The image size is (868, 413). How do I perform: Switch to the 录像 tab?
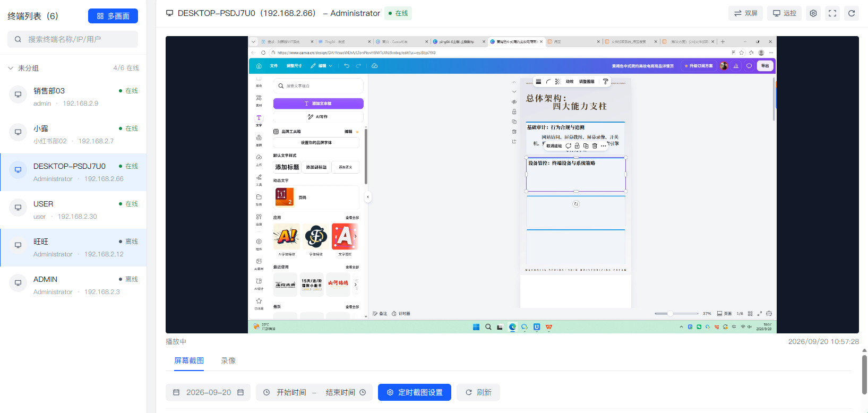pyautogui.click(x=228, y=360)
